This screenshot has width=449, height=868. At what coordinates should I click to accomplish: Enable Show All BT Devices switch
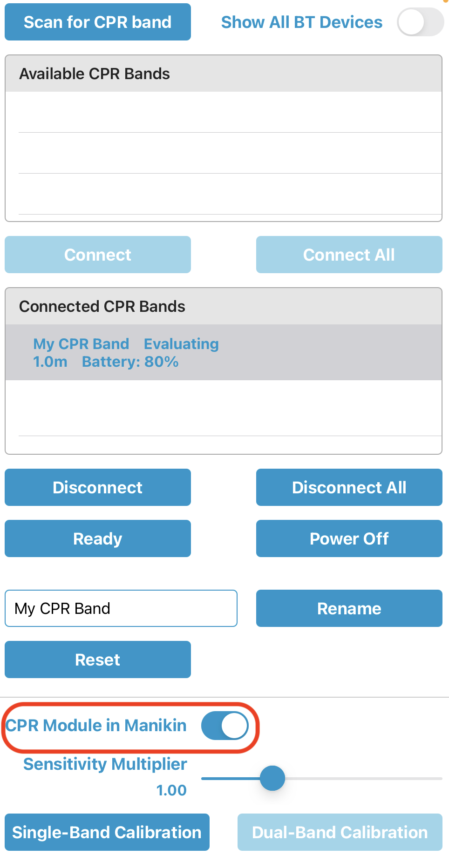[420, 22]
